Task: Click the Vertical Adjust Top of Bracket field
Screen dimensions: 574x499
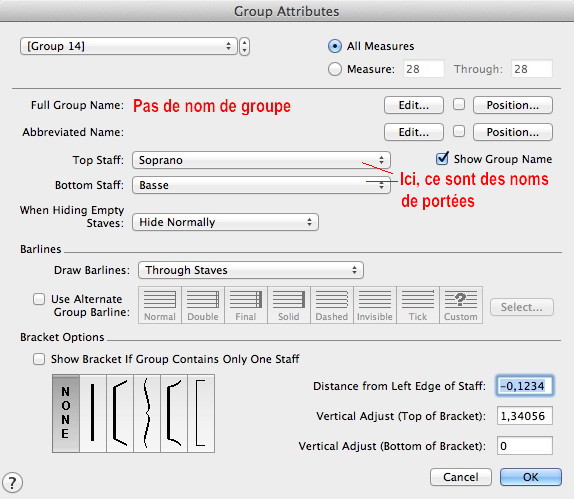Action: pyautogui.click(x=525, y=416)
